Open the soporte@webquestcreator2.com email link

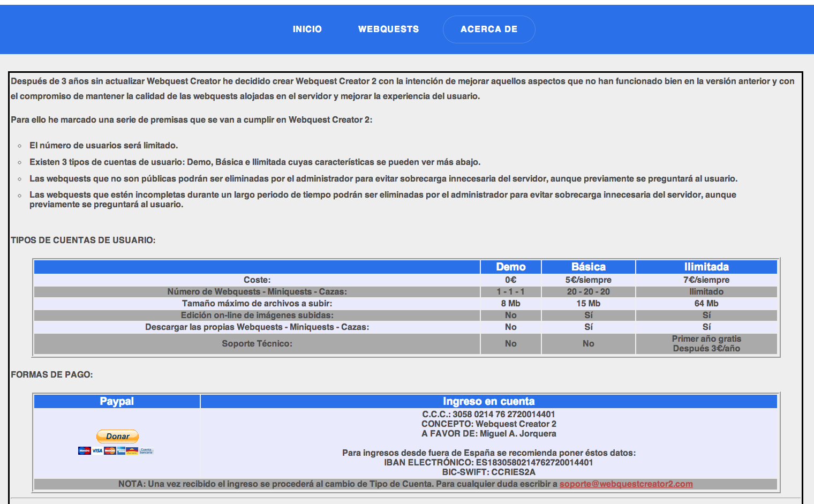click(625, 484)
